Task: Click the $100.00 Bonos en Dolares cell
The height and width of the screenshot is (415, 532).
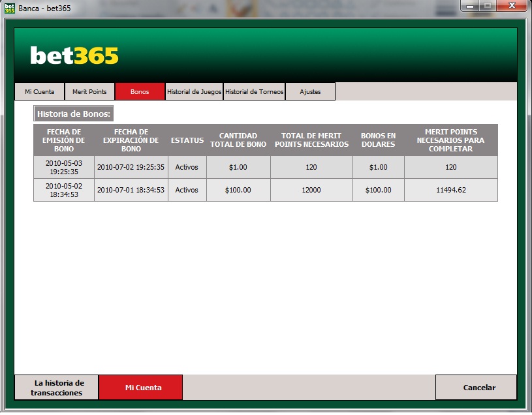Action: tap(379, 191)
